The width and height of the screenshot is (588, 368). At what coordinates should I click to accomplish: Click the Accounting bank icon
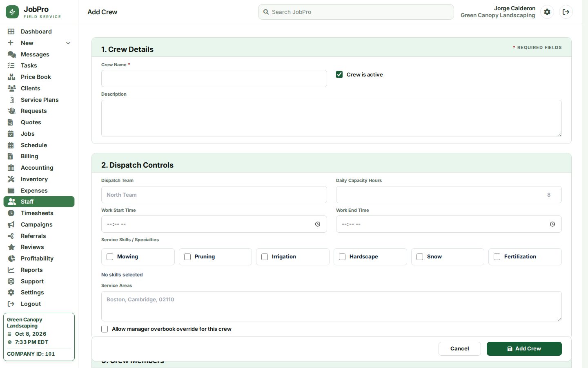coord(11,168)
